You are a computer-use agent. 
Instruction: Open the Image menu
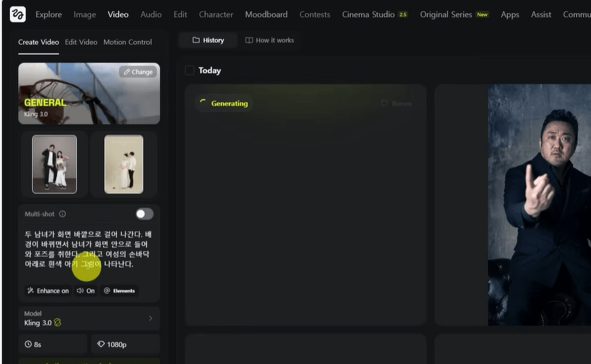(85, 15)
